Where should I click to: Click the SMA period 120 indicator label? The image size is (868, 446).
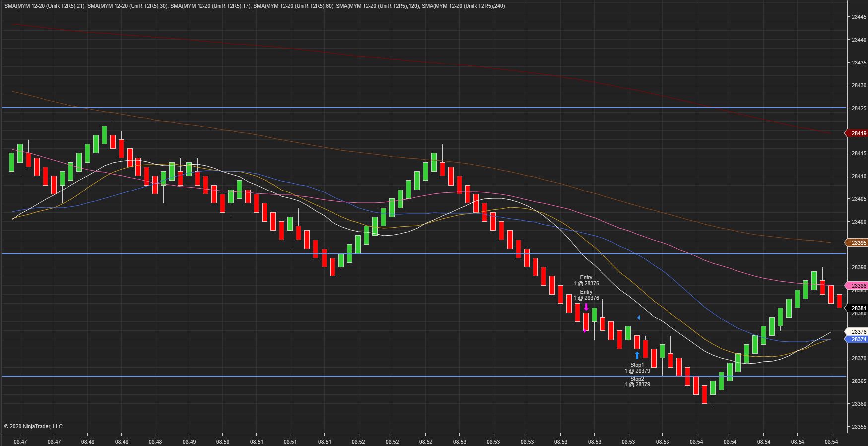[x=378, y=6]
